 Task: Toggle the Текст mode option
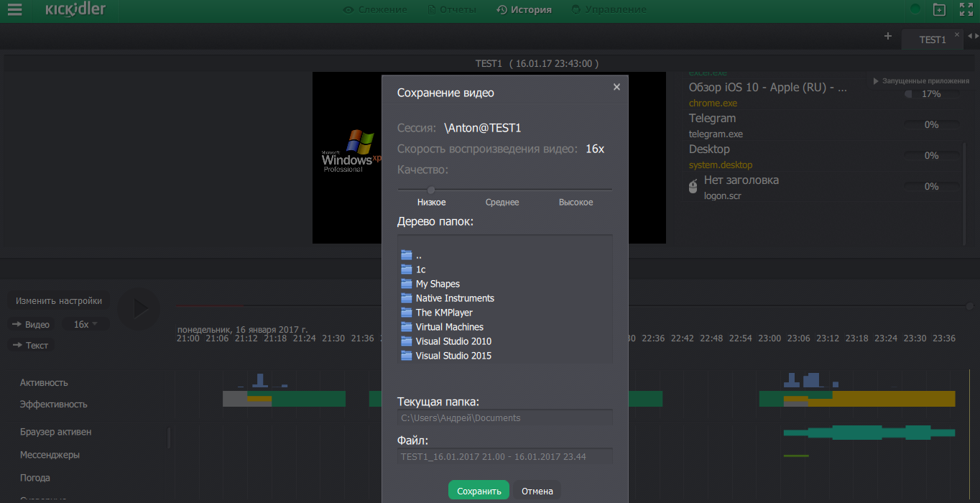(x=30, y=346)
